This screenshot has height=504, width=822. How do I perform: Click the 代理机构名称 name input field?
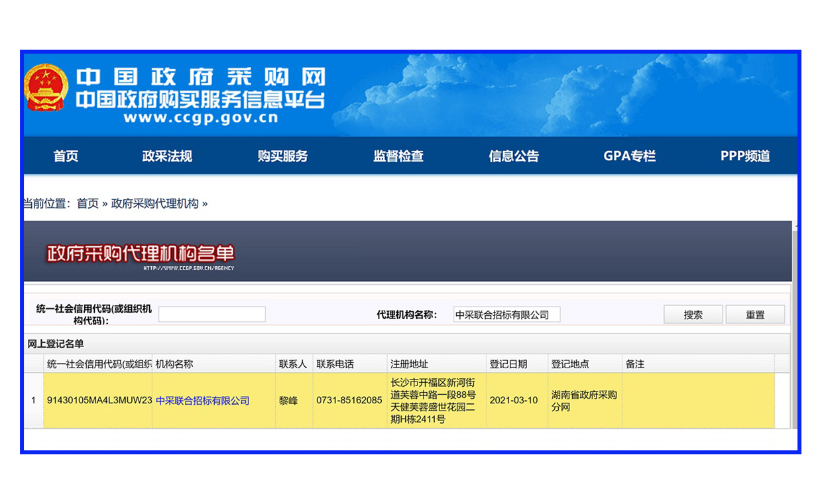tap(507, 314)
